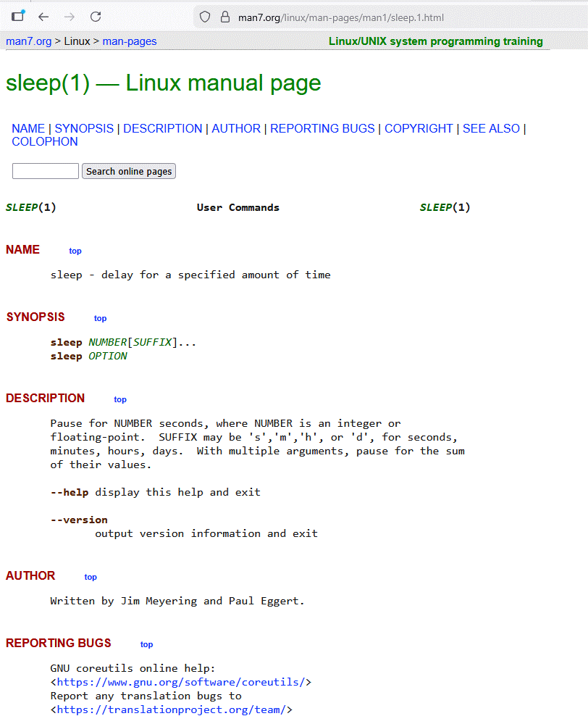
Task: Open the gnu.org coreutils software link
Action: (180, 682)
